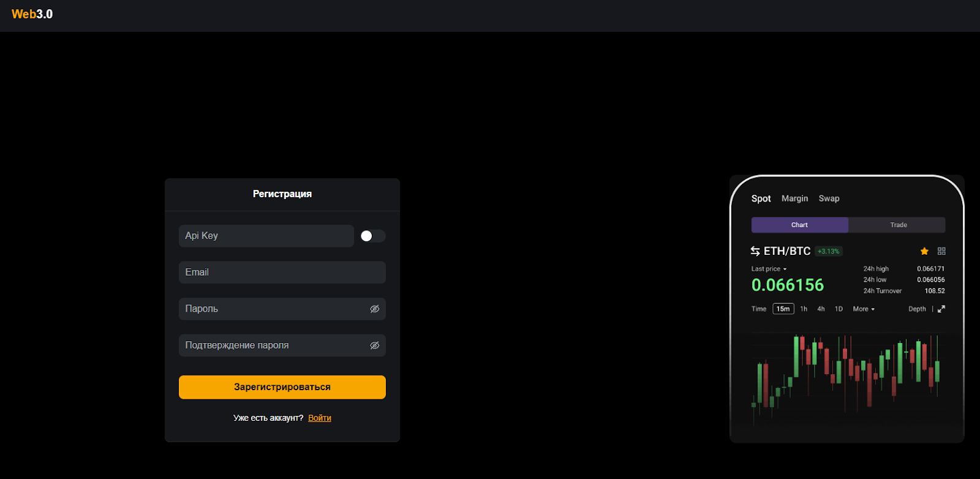The image size is (980, 479).
Task: Click the favorite star icon
Action: click(924, 251)
